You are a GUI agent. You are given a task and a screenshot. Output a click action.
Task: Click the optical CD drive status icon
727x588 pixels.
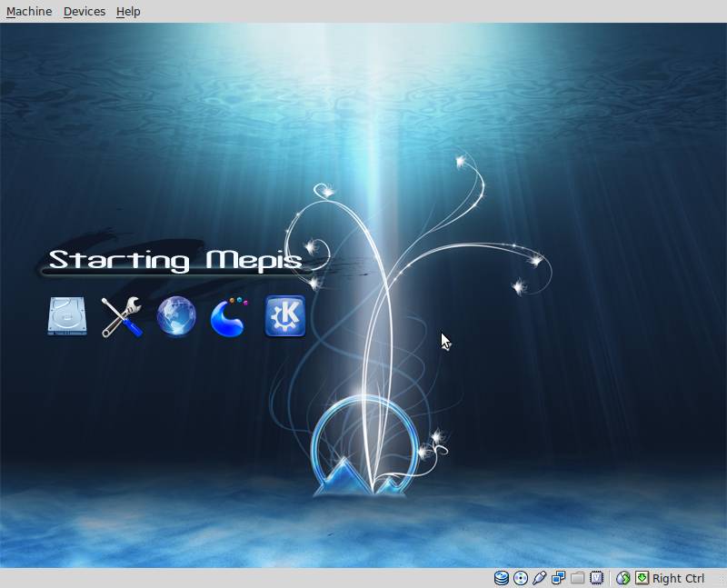(520, 578)
